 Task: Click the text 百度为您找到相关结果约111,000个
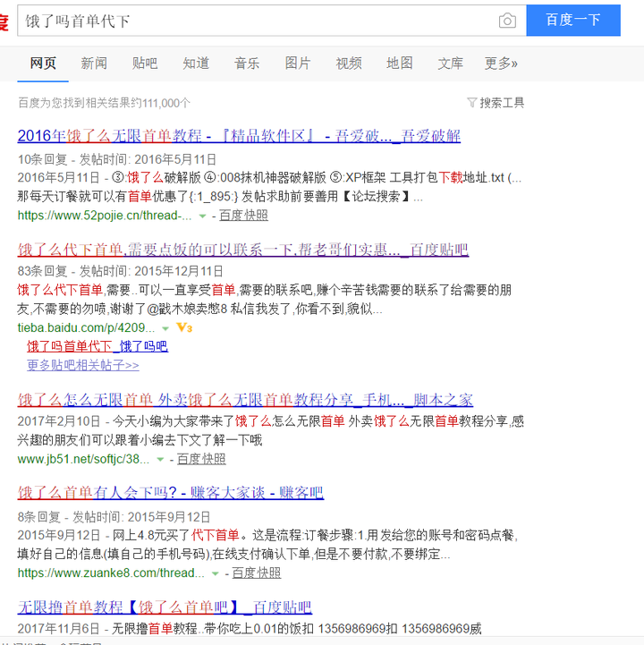click(x=104, y=103)
